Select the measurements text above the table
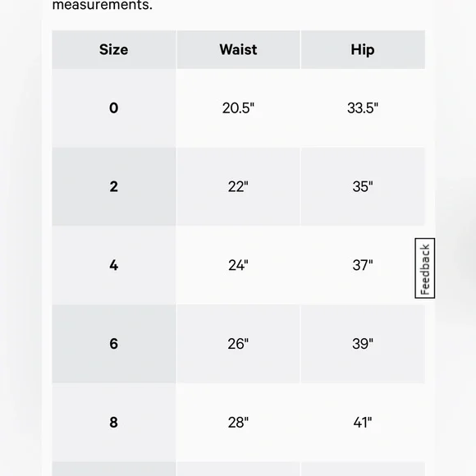The width and height of the screenshot is (476, 476). pyautogui.click(x=103, y=5)
